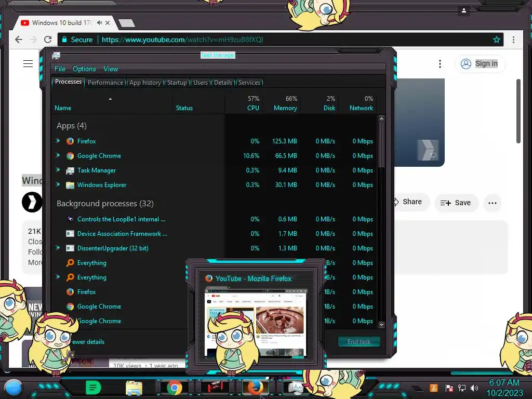Screen dimensions: 532x399
Task: Open File Explorer from the taskbar
Action: (x=134, y=388)
